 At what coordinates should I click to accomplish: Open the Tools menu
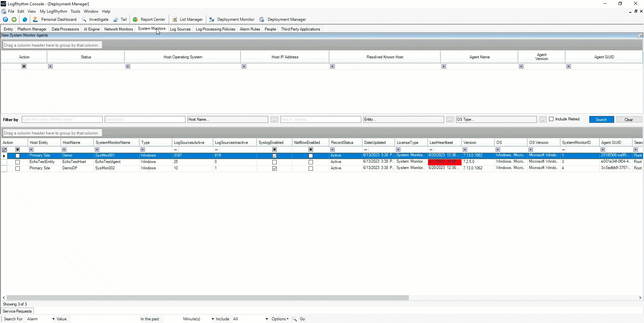(x=75, y=11)
